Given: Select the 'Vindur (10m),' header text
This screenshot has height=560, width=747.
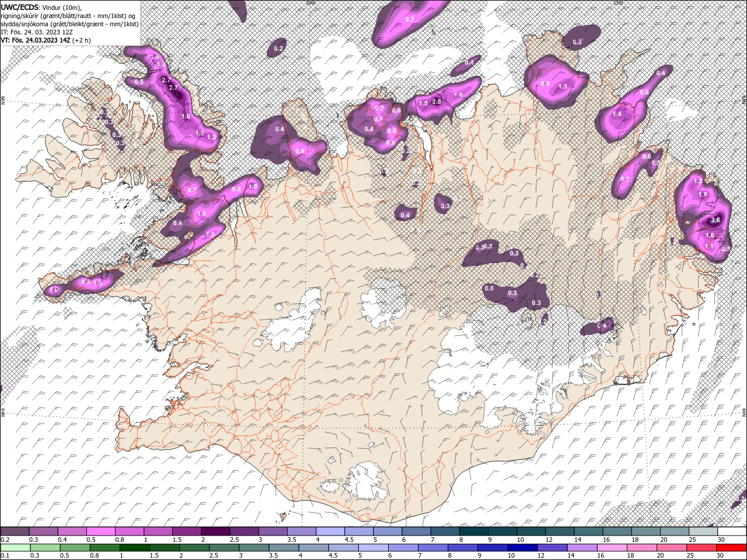Looking at the screenshot, I should [62, 7].
